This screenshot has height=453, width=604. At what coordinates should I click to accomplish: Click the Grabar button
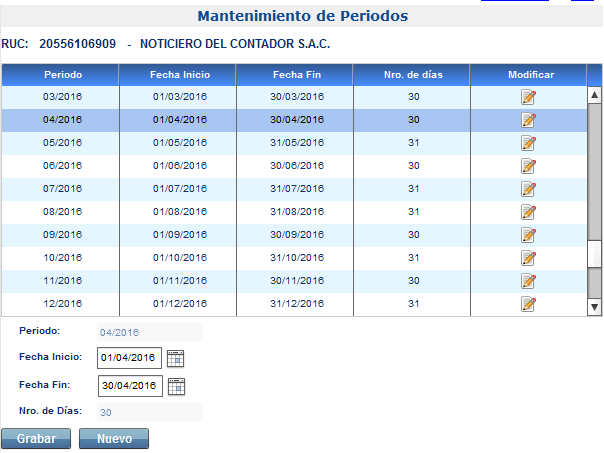(x=36, y=439)
